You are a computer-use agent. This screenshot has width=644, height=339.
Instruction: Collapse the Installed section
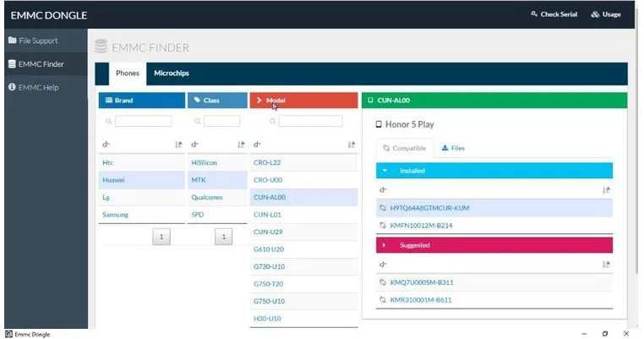(494, 171)
